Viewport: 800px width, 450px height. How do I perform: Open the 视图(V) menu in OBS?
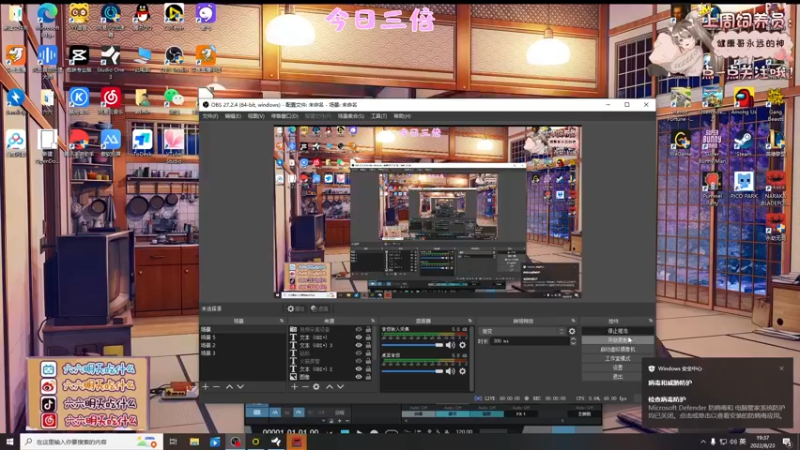tap(256, 116)
